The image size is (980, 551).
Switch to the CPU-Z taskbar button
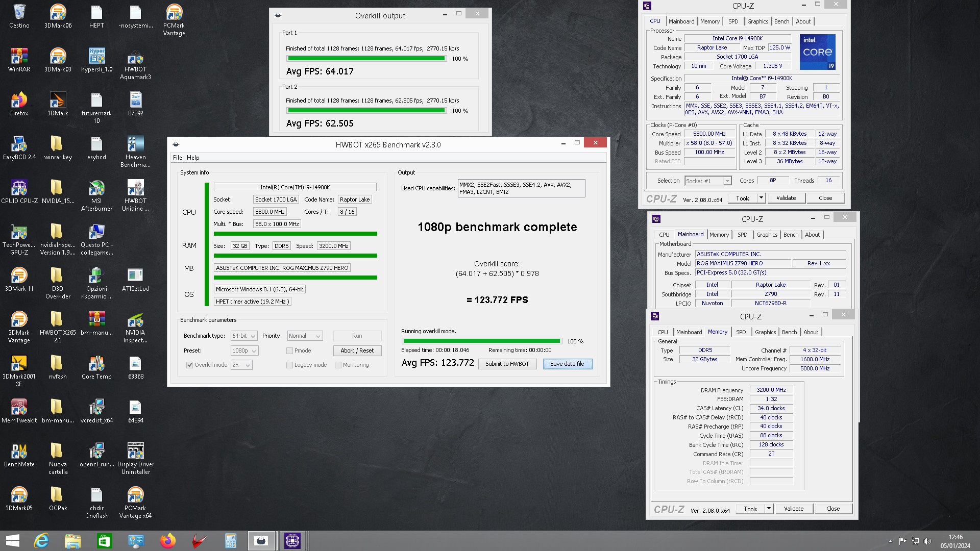pos(292,541)
